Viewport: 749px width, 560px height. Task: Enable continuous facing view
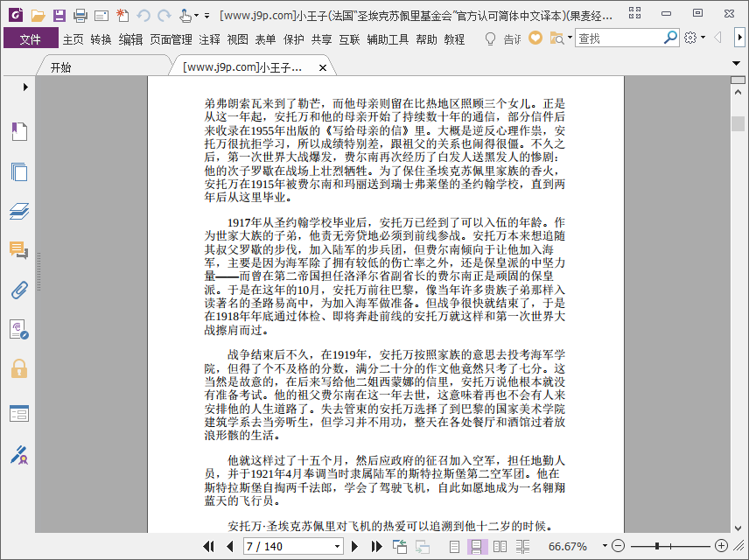[x=522, y=546]
